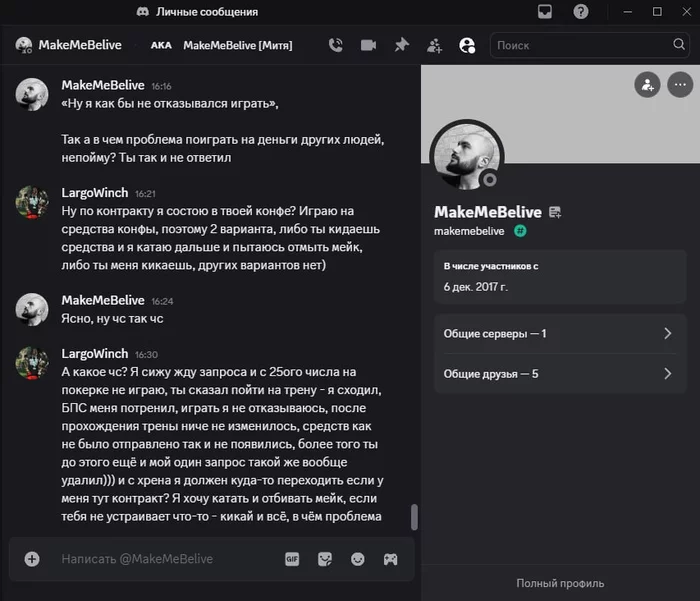
Task: Open the GIF picker
Action: coord(292,559)
